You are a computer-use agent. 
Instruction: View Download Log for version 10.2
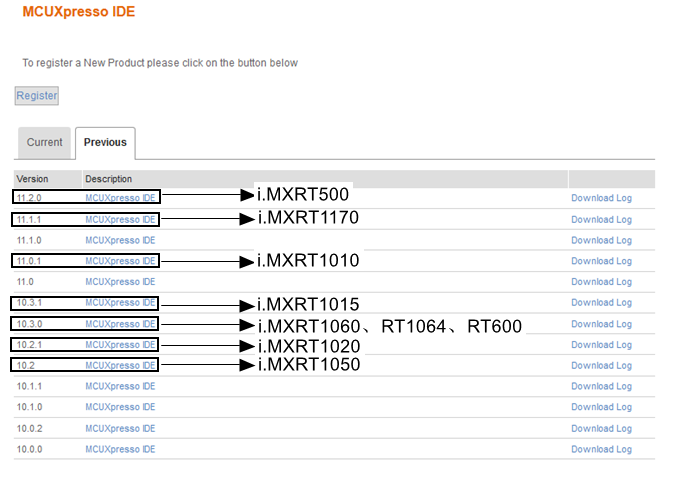point(601,365)
